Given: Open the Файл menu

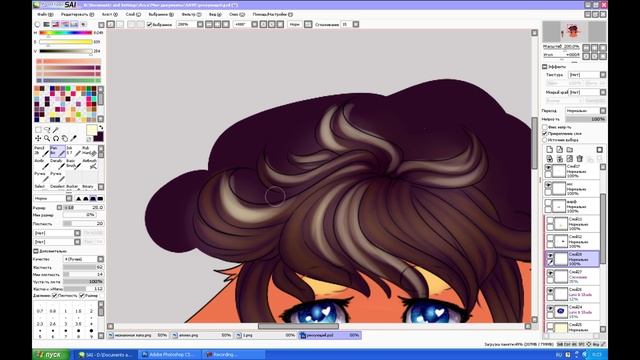Looking at the screenshot, I should pos(44,14).
